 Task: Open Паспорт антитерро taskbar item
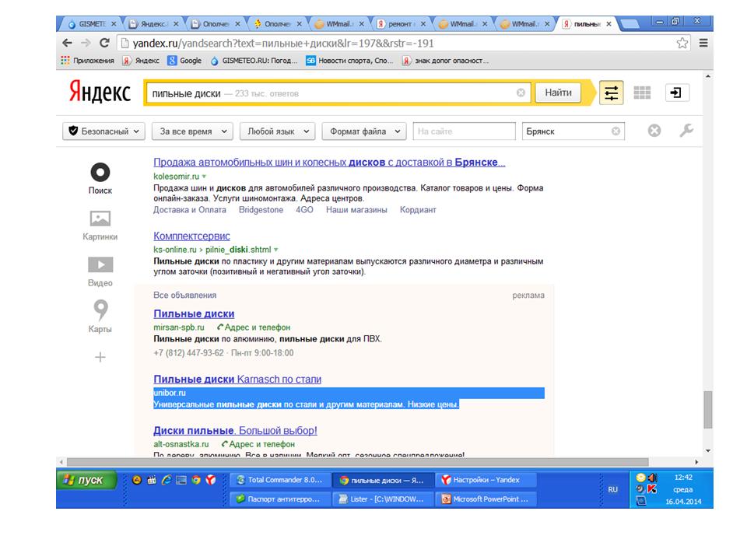(280, 499)
